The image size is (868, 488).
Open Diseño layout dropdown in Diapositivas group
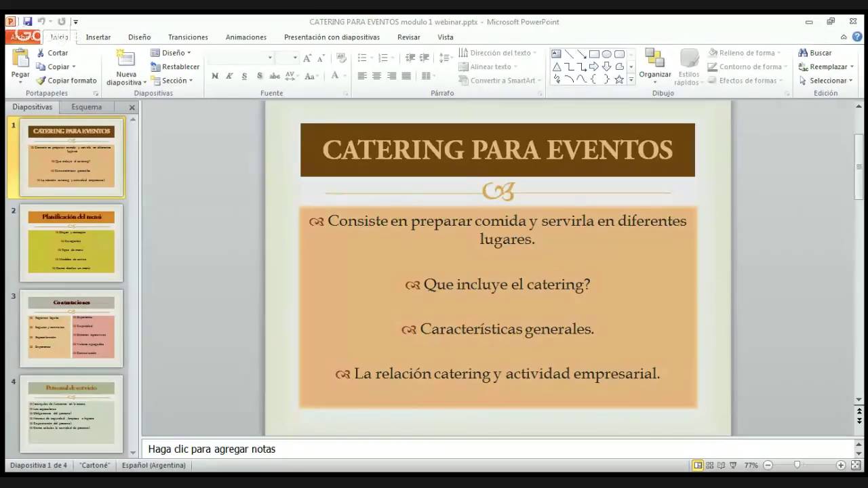(x=171, y=53)
